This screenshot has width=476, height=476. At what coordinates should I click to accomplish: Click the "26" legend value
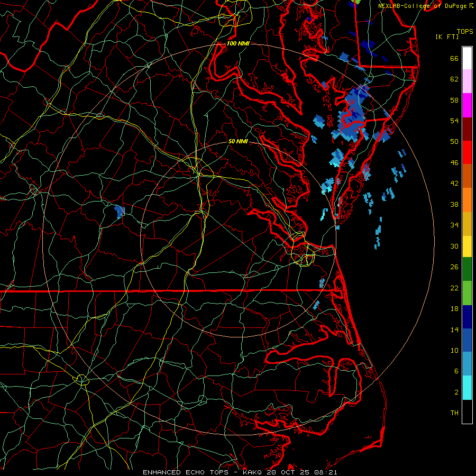454,267
